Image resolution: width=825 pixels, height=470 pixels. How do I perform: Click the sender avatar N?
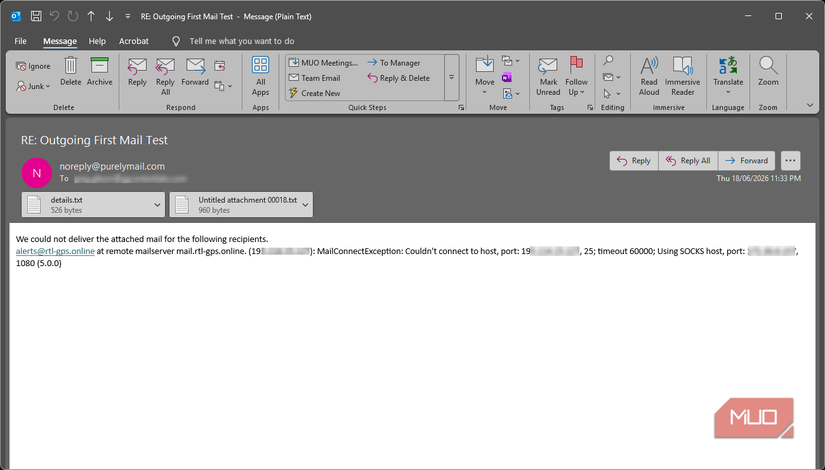tap(36, 173)
